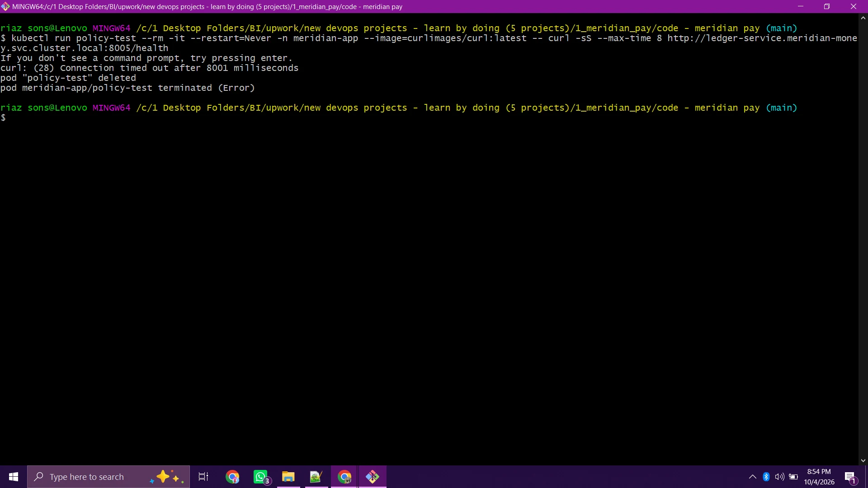The image size is (868, 488).
Task: Click the 'pod "policy-test" deleted' line
Action: [x=68, y=78]
